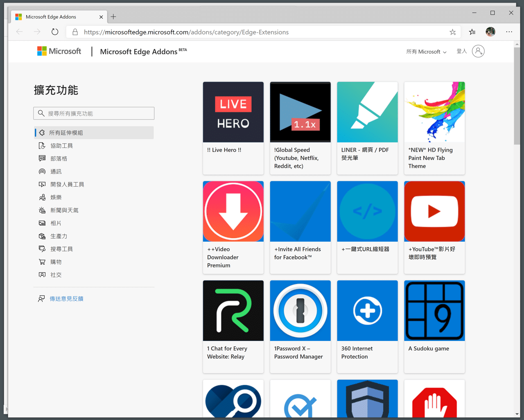Expand the 所有 Microsoft dropdown
Screen dimensions: 524x420
426,52
